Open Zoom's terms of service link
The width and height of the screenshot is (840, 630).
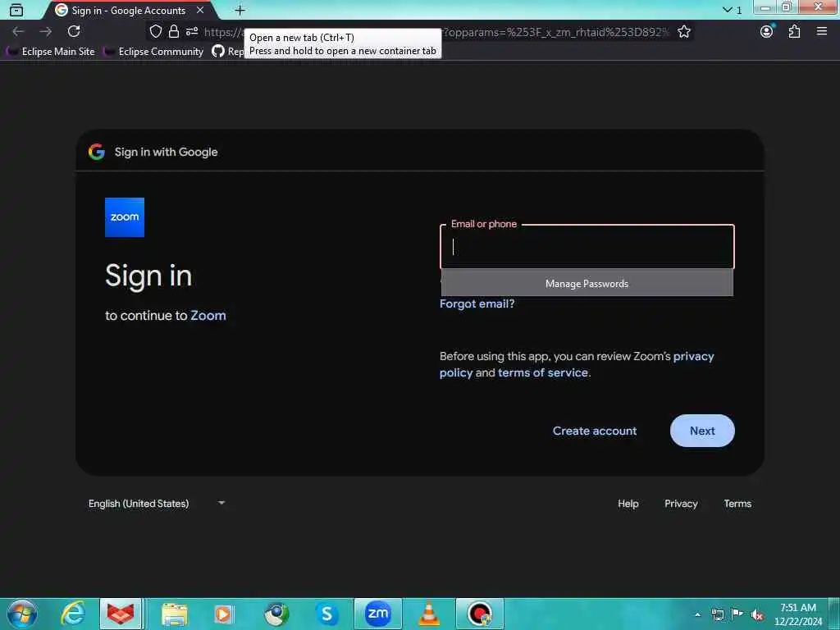coord(543,373)
